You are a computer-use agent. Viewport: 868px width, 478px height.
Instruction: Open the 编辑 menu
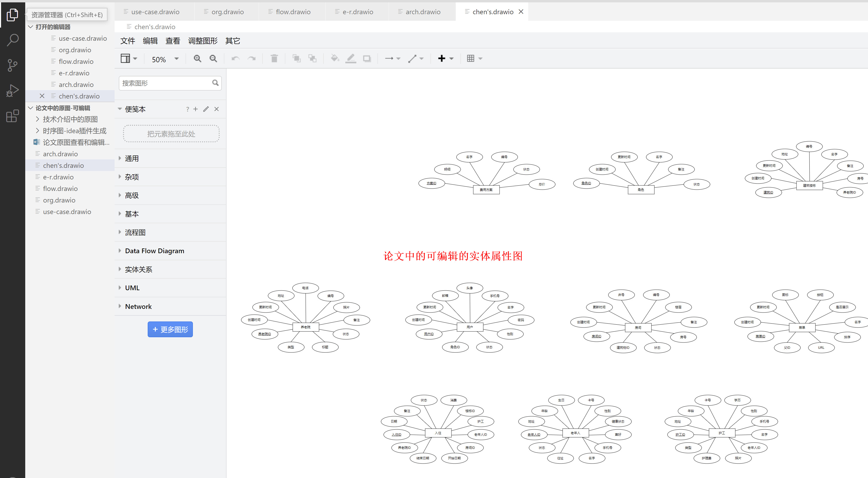pyautogui.click(x=150, y=40)
